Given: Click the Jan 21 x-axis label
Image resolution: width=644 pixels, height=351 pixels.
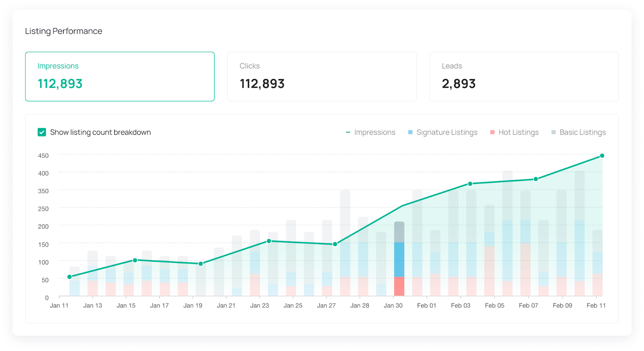Looking at the screenshot, I should (226, 306).
